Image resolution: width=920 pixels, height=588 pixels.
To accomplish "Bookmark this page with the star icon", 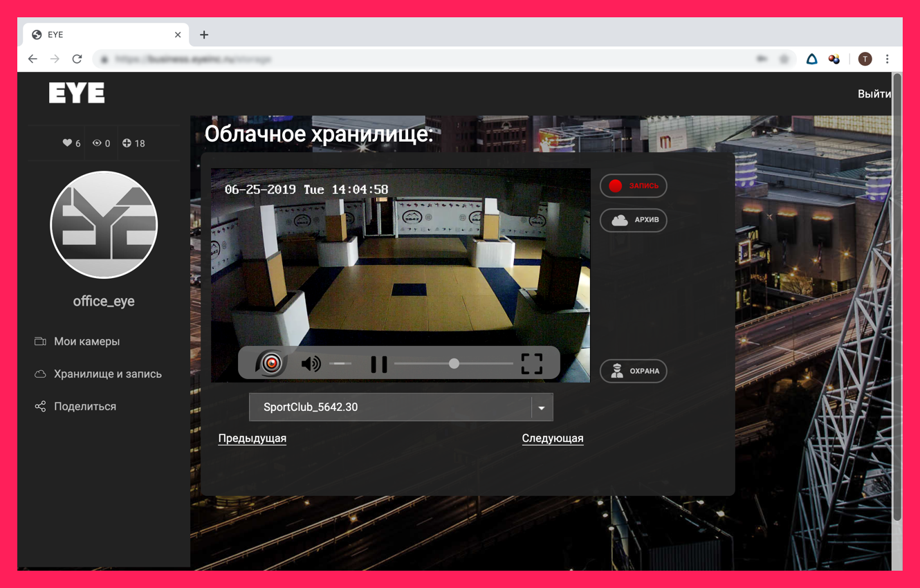I will coord(784,59).
